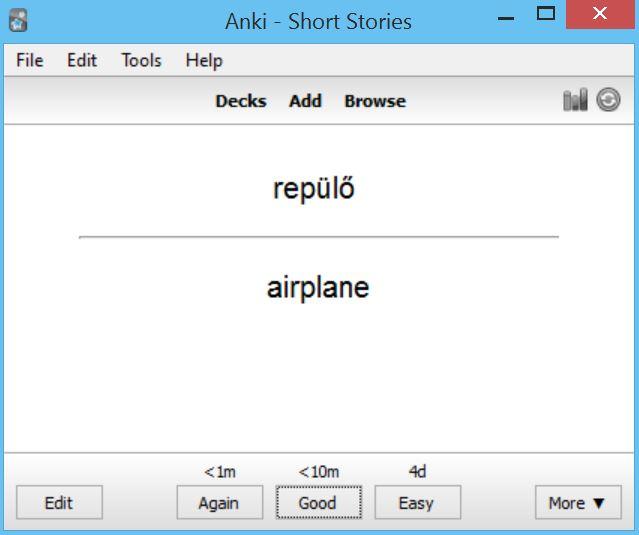Open the Help menu
Screen dimensions: 639x535
click(x=204, y=60)
